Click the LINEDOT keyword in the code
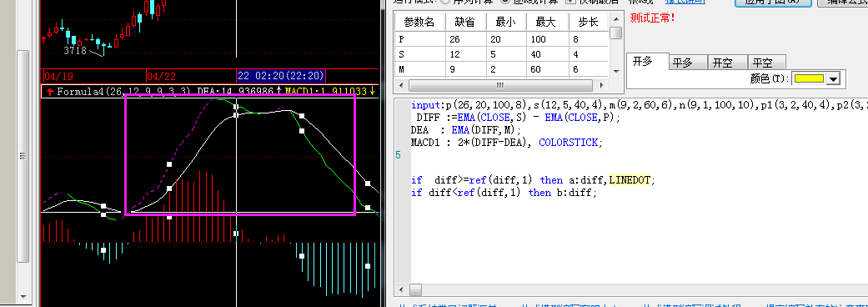The width and height of the screenshot is (868, 307). click(630, 180)
